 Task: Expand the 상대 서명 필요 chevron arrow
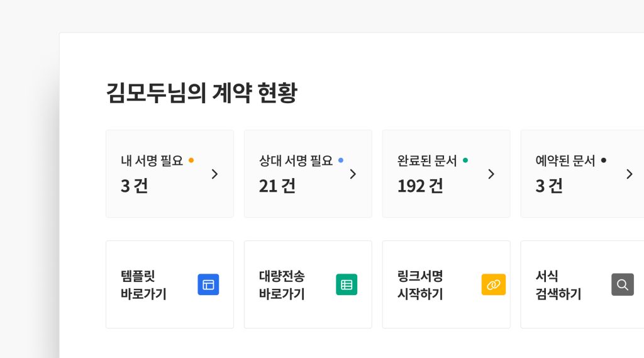(353, 174)
